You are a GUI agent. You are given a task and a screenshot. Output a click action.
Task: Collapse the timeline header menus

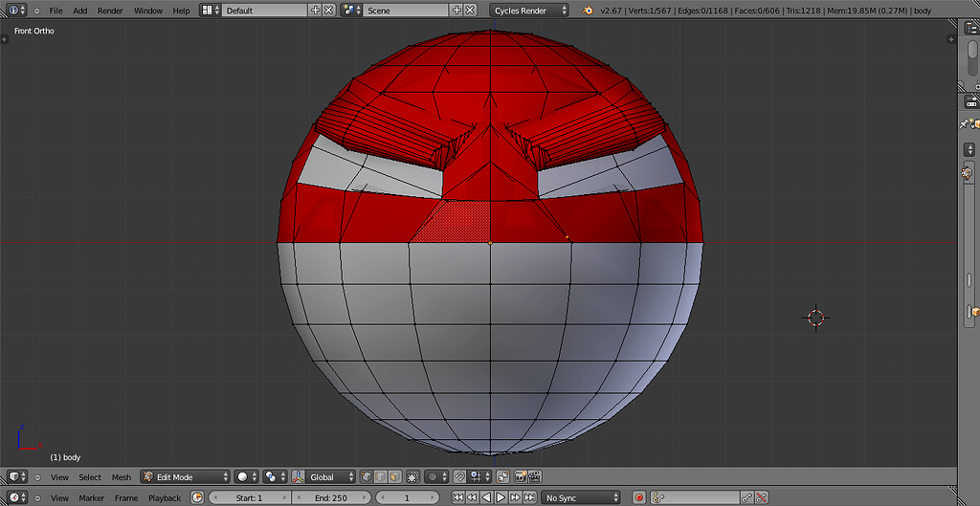point(36,498)
